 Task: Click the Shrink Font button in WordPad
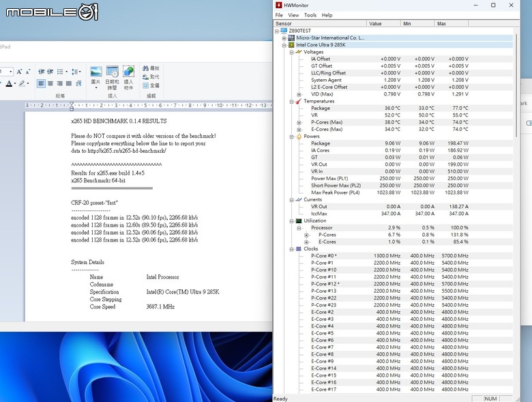pyautogui.click(x=28, y=72)
